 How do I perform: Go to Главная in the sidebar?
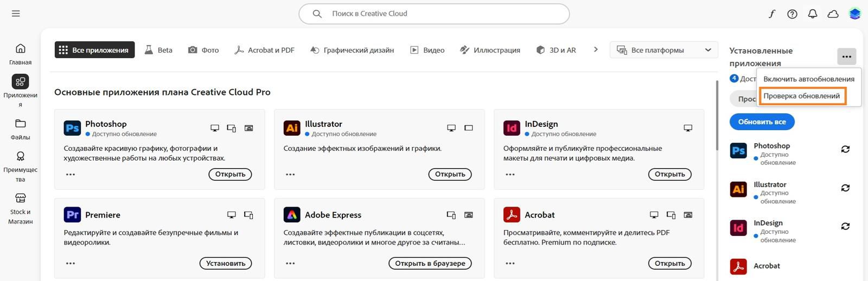[x=20, y=54]
